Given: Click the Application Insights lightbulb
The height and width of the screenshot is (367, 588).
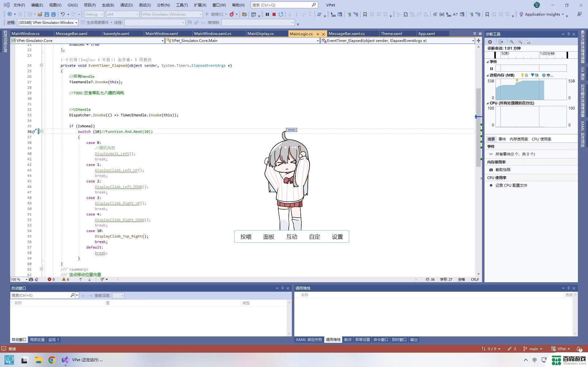Looking at the screenshot, I should (x=521, y=14).
